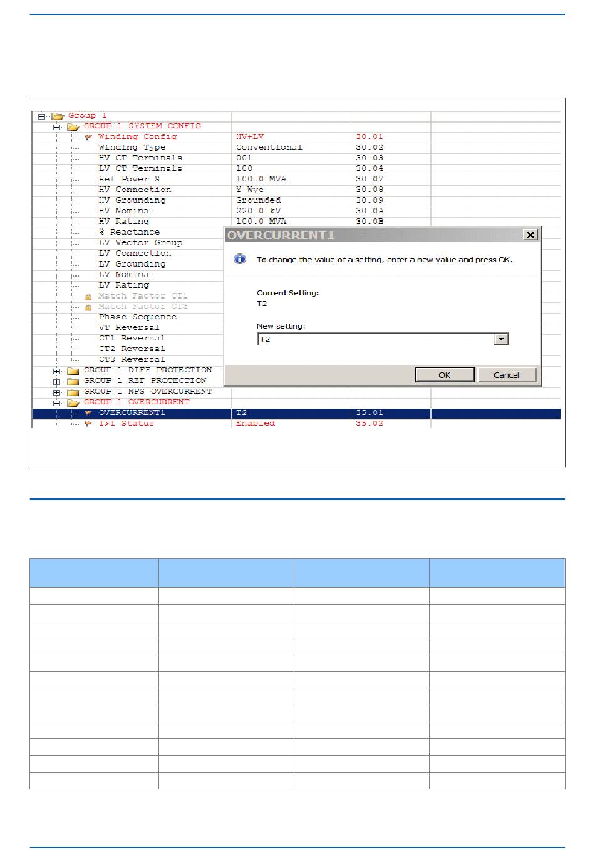Image resolution: width=595 pixels, height=868 pixels.
Task: Click the Cancel button in dialog
Action: (x=507, y=375)
